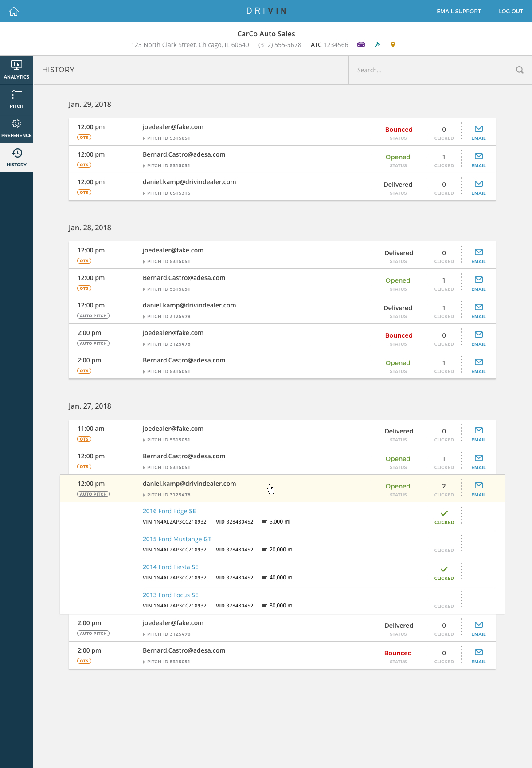This screenshot has width=532, height=768.
Task: Go to the home icon in header
Action: [14, 11]
